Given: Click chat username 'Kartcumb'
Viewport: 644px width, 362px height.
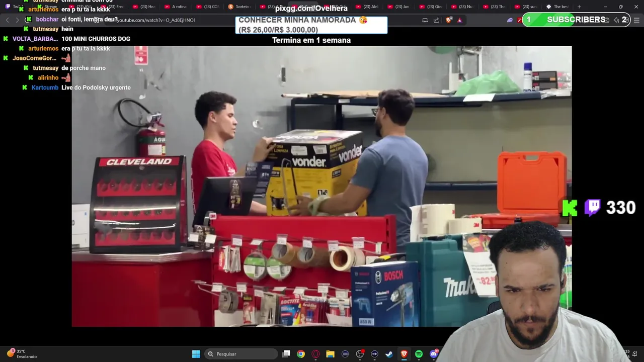Looking at the screenshot, I should coord(45,87).
